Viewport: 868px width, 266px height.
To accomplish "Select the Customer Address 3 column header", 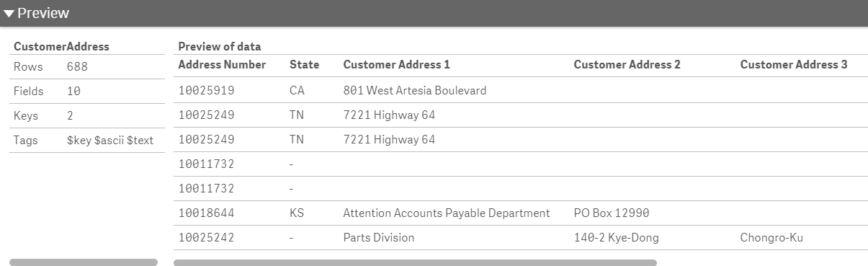I will (794, 64).
